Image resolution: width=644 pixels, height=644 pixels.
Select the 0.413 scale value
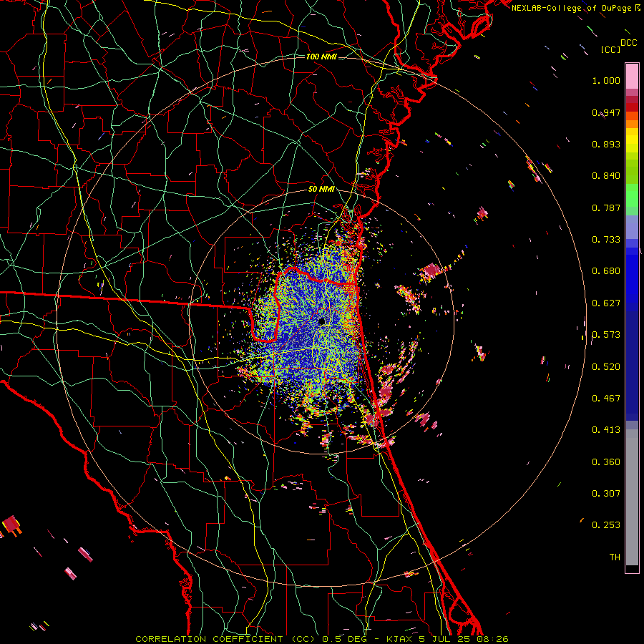click(x=606, y=430)
